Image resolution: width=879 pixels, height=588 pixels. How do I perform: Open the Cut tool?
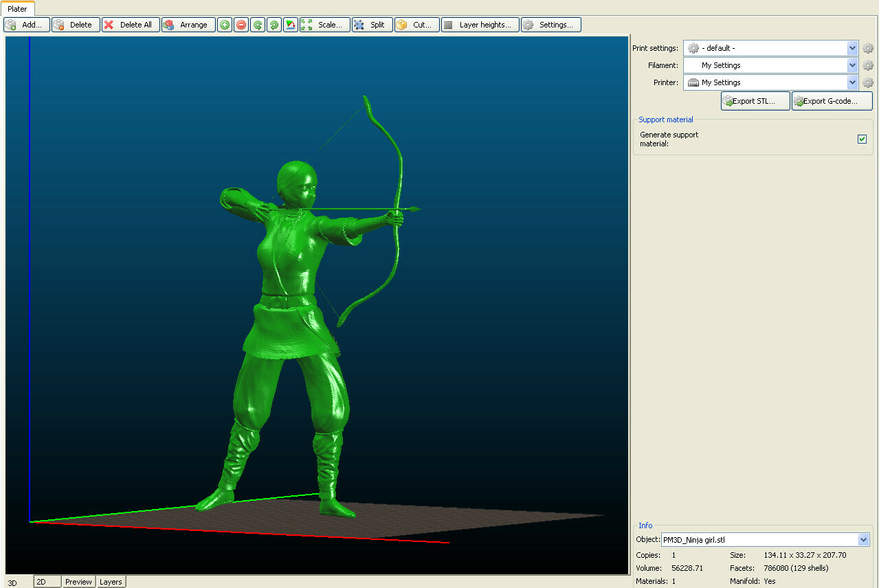point(416,24)
